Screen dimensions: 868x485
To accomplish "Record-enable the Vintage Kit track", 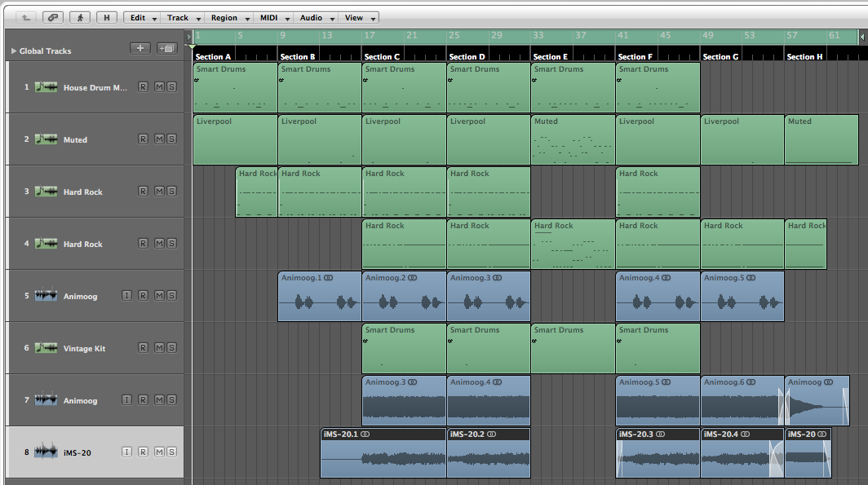I will 143,347.
